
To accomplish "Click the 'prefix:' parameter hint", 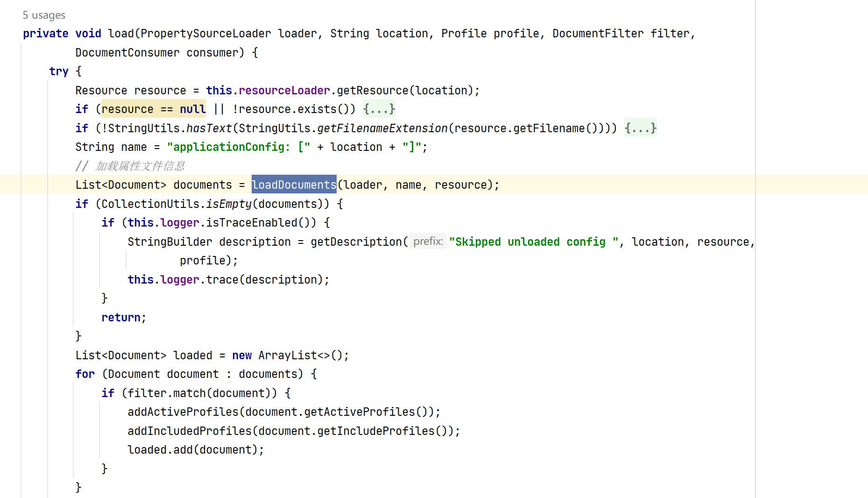I will click(x=428, y=242).
